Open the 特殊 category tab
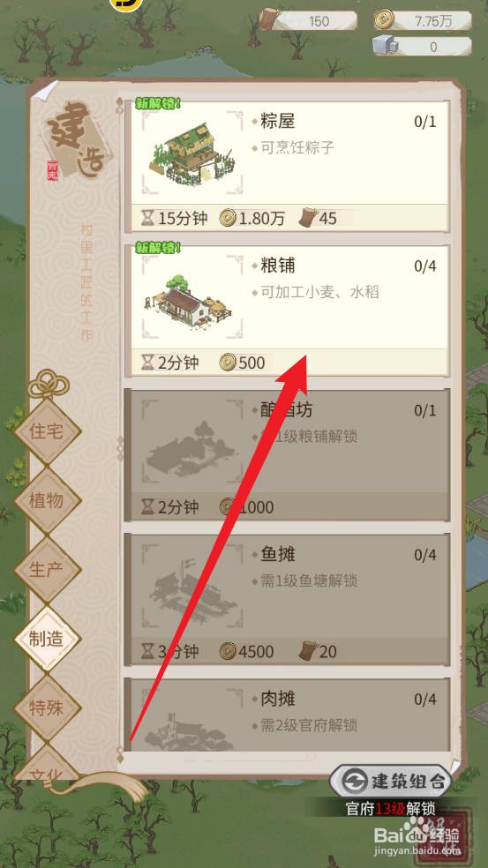This screenshot has width=488, height=868. 47,708
